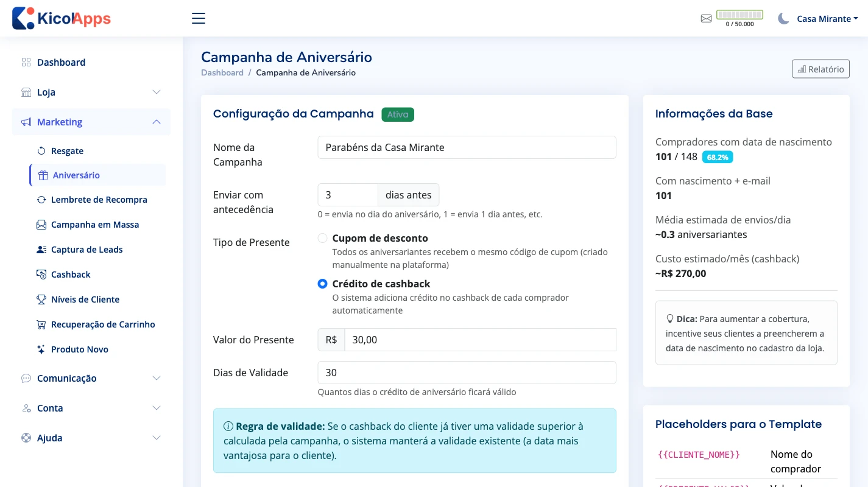This screenshot has height=487, width=868.
Task: Click the KicolApps logo
Action: (x=62, y=18)
